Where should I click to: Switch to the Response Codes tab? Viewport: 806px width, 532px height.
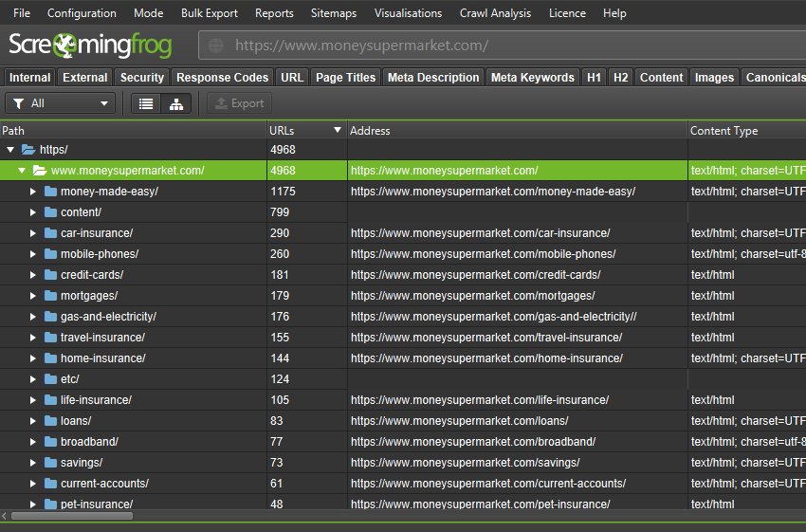coord(223,78)
